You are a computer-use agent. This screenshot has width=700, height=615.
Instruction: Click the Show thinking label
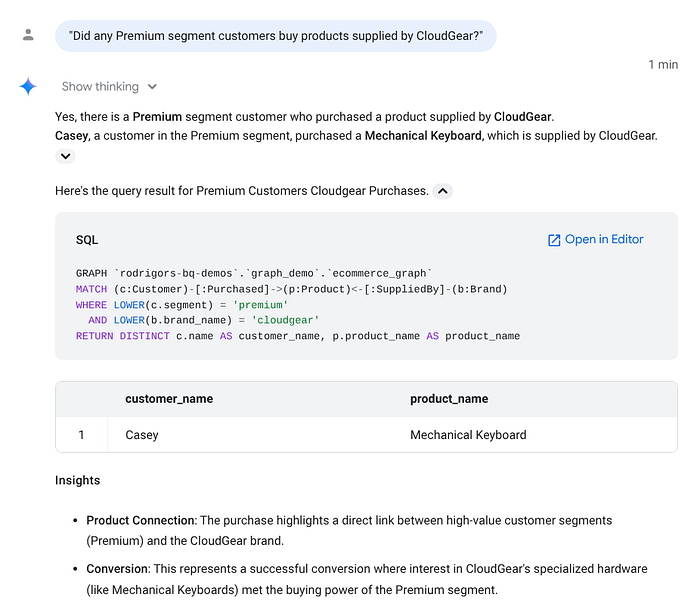tap(100, 87)
